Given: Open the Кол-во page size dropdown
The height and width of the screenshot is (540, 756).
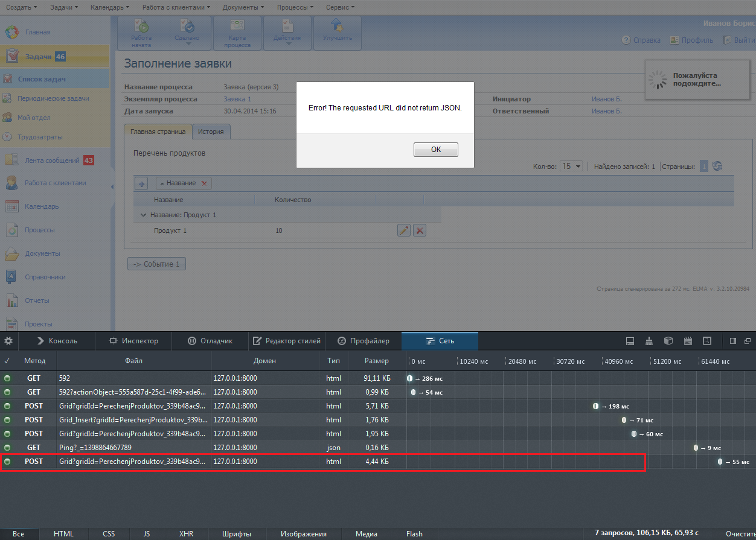Looking at the screenshot, I should (571, 167).
